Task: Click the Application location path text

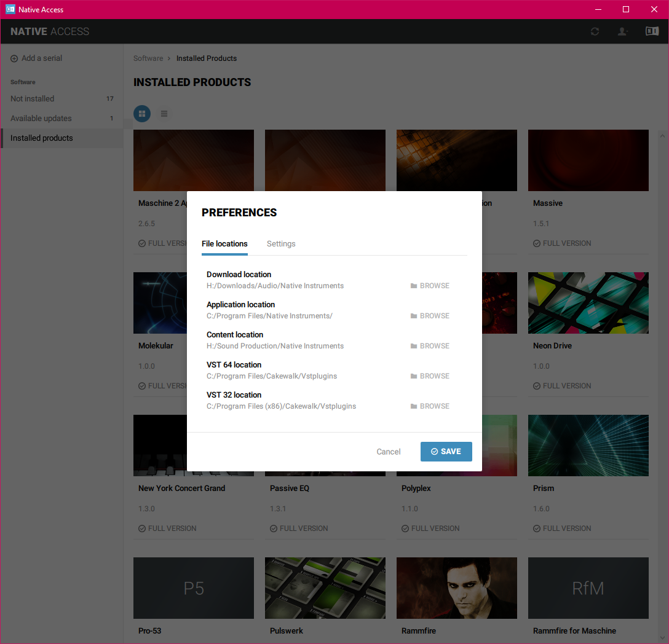Action: [x=269, y=316]
